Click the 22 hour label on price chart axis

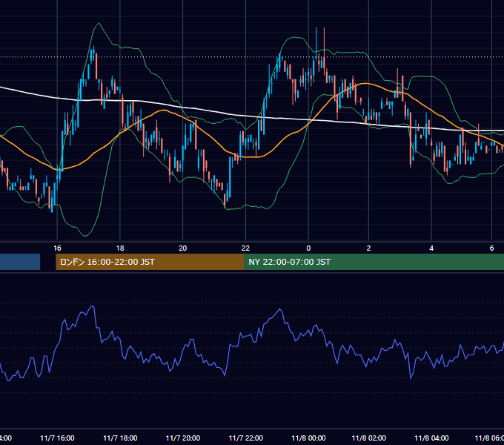coord(245,248)
